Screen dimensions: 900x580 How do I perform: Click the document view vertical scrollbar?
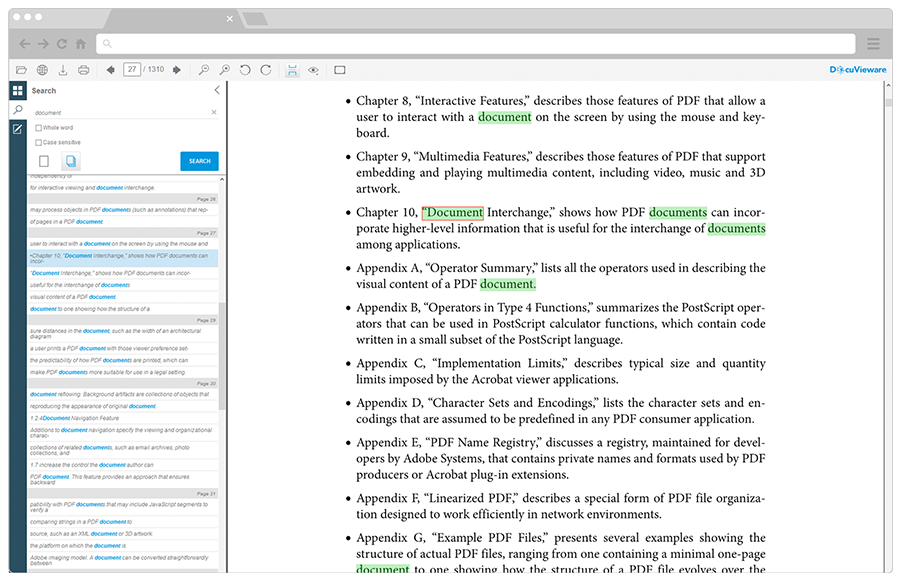pos(889,103)
